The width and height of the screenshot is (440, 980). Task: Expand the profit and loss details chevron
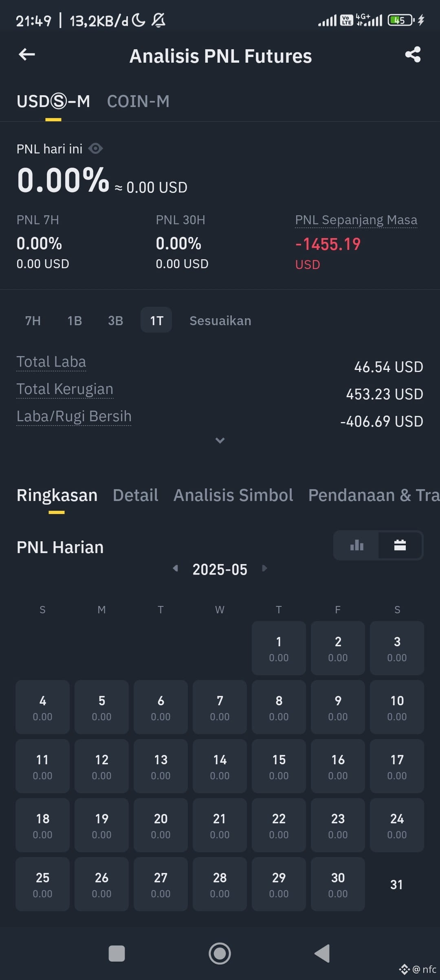(x=220, y=440)
